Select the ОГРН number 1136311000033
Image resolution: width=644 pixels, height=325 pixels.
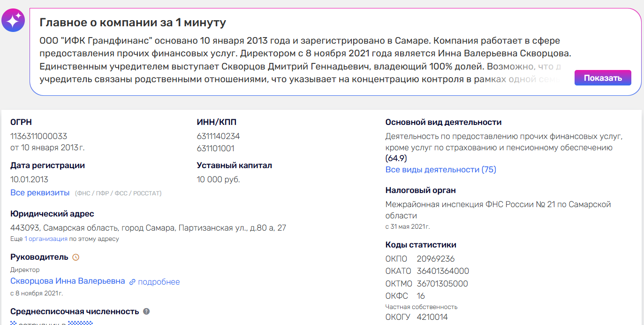38,136
